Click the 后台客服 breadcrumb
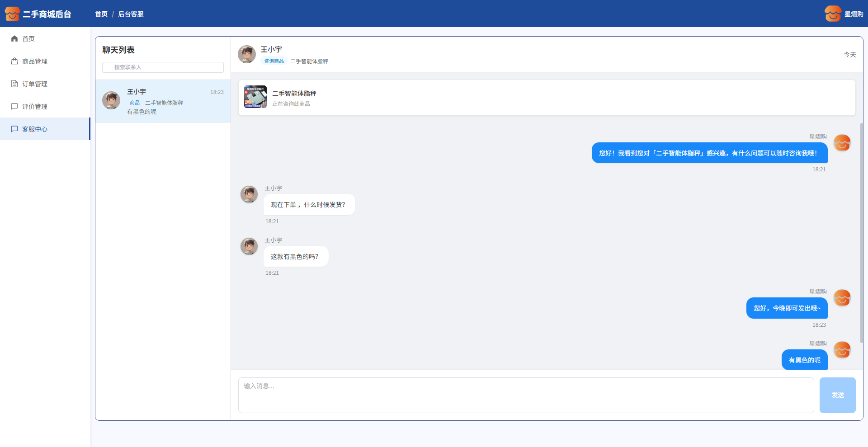This screenshot has width=868, height=447. [131, 14]
